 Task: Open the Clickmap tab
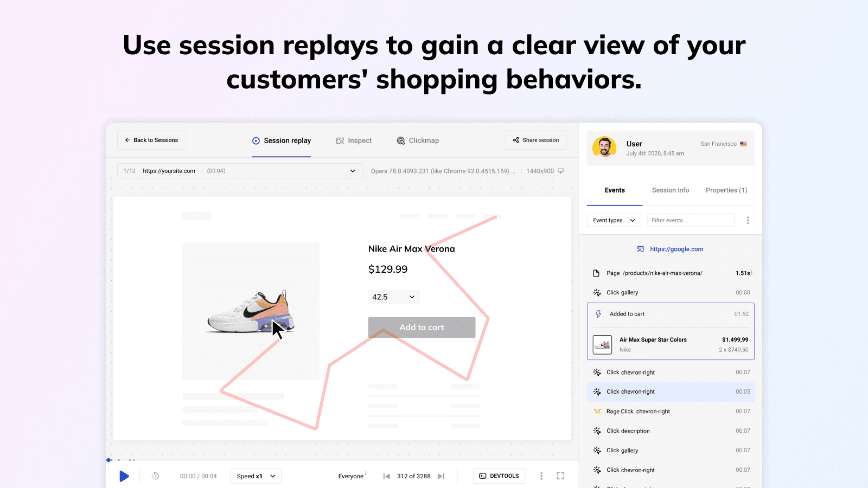pyautogui.click(x=418, y=140)
